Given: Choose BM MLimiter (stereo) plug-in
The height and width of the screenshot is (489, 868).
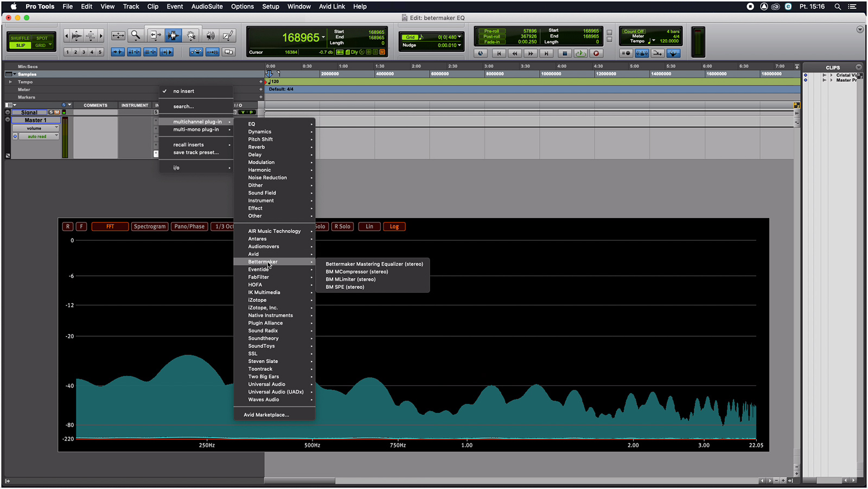Looking at the screenshot, I should pyautogui.click(x=350, y=279).
